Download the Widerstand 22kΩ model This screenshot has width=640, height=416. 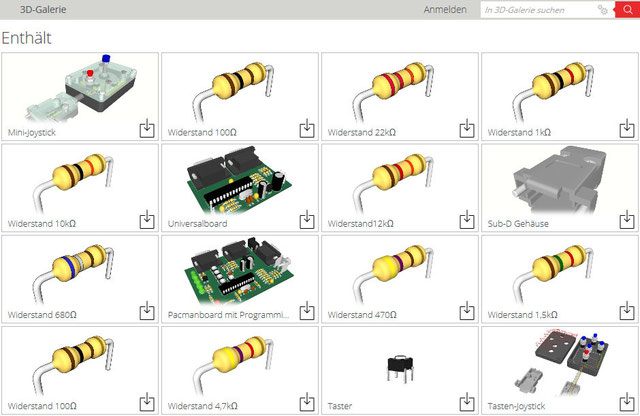click(x=467, y=128)
